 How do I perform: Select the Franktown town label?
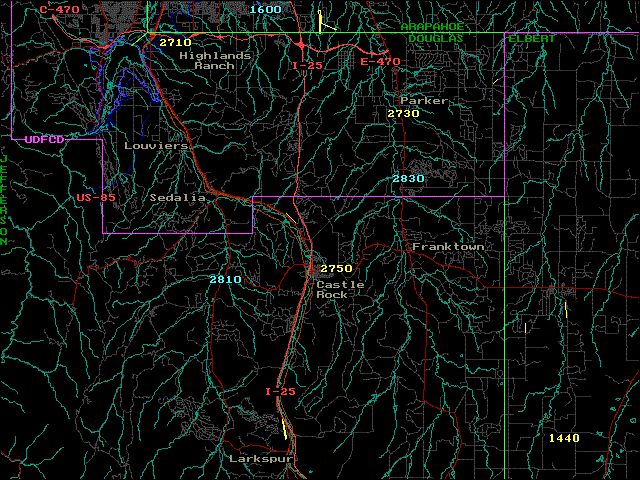tap(448, 246)
